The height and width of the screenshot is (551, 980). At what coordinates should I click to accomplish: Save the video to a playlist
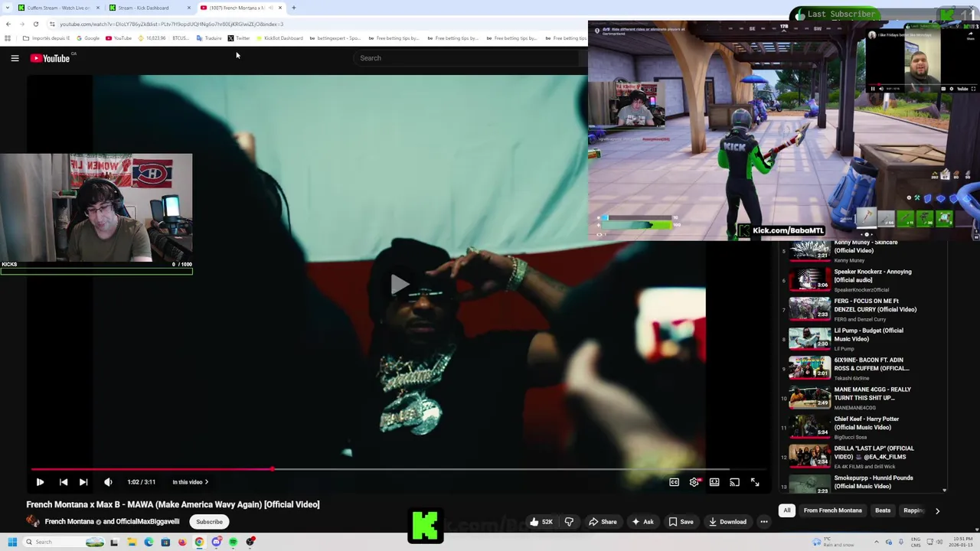click(x=681, y=522)
